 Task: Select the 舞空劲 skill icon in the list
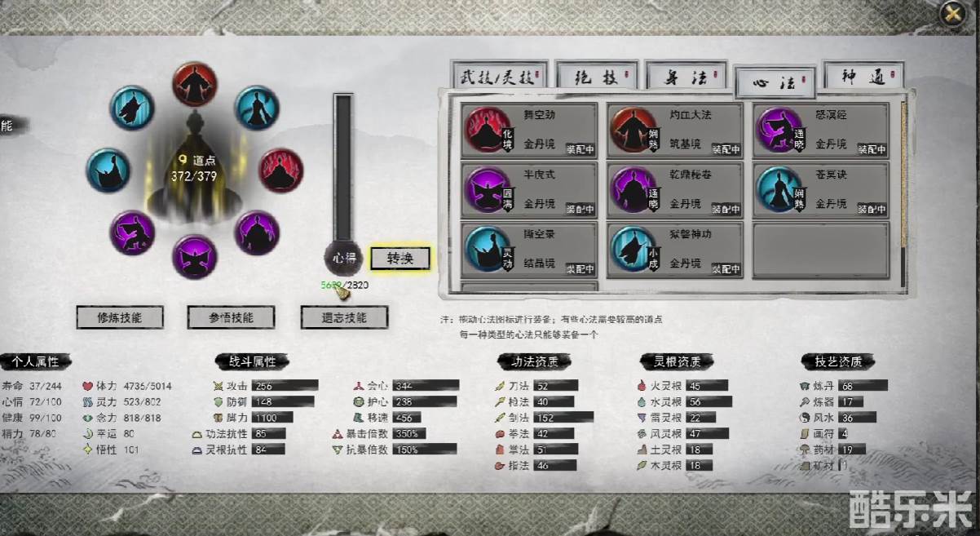click(x=487, y=131)
